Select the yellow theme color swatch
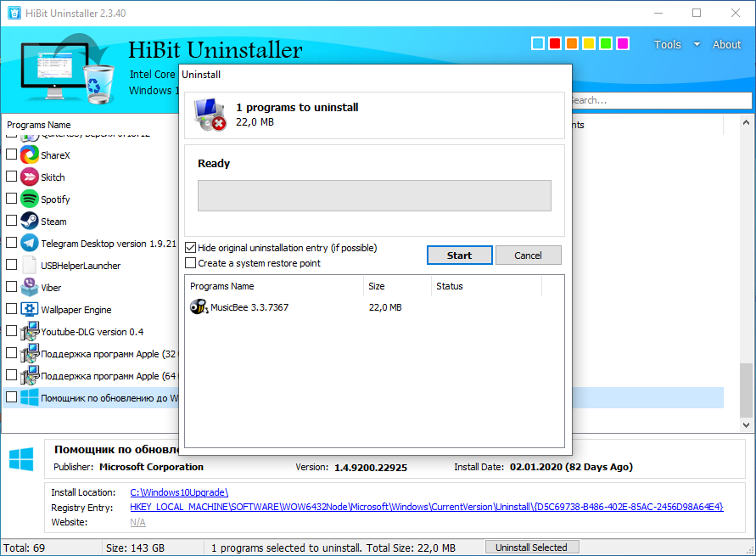 (589, 43)
